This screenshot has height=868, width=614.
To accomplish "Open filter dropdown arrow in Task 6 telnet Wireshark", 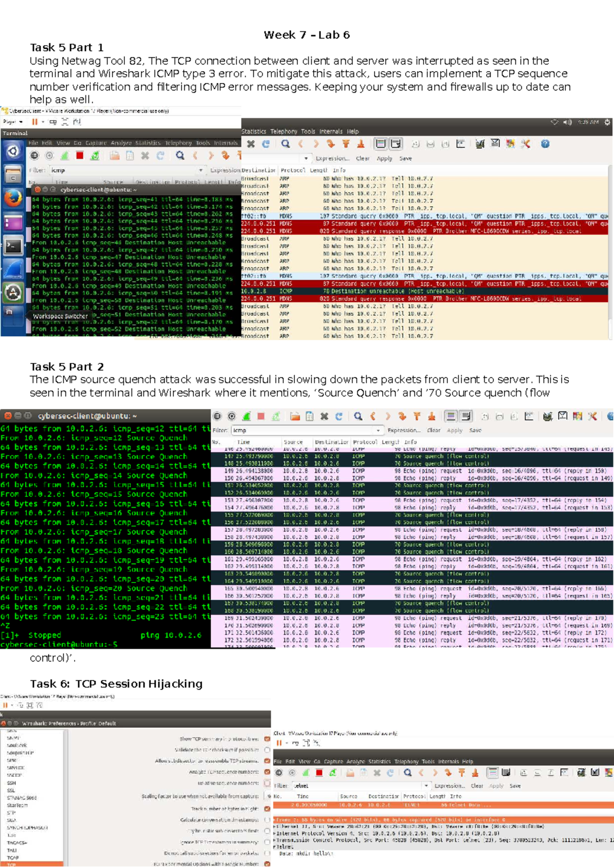I will pos(426,786).
